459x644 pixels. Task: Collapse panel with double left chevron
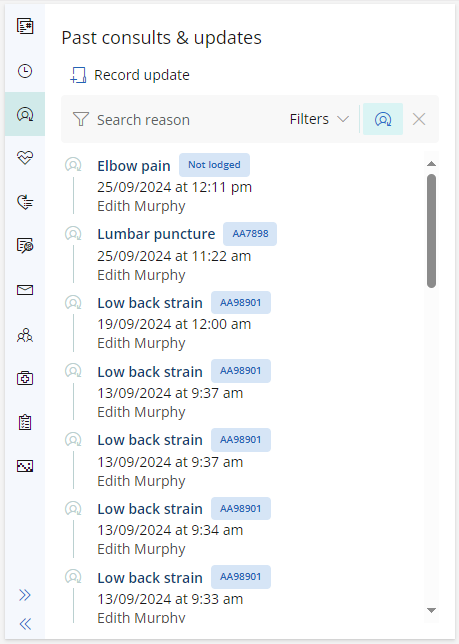click(x=25, y=624)
